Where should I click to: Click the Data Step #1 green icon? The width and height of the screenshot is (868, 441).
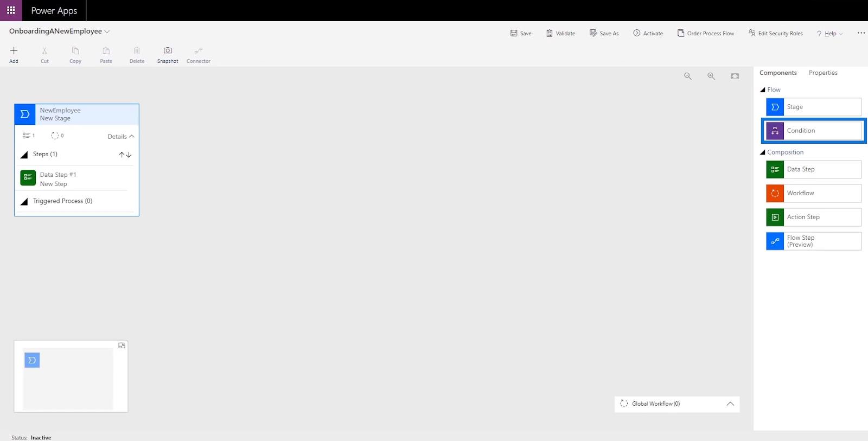(x=28, y=178)
